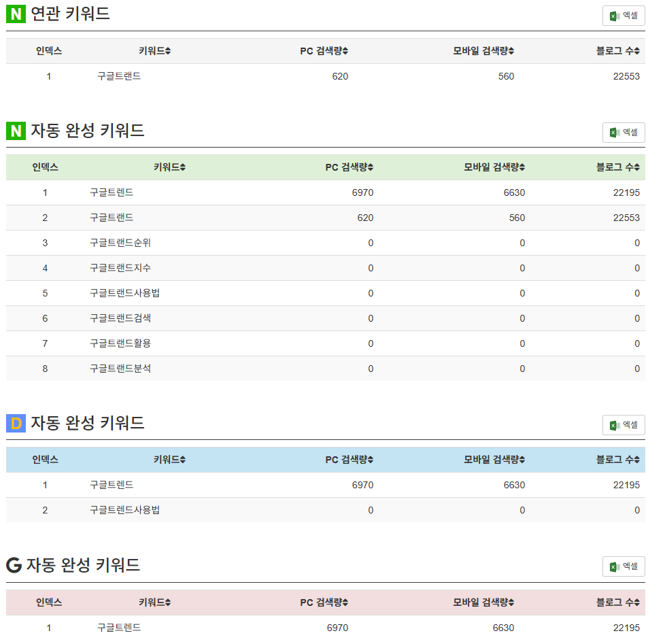648x644 pixels.
Task: Select 구글트랜드사용법 keyword
Action: 125,293
